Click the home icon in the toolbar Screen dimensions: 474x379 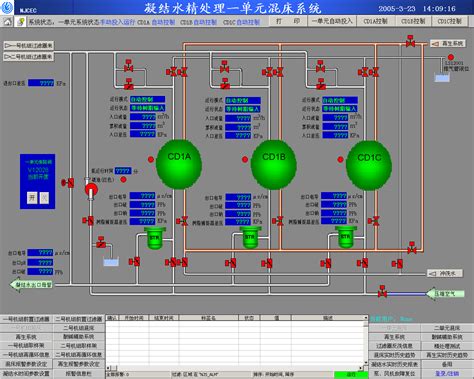coord(7,22)
